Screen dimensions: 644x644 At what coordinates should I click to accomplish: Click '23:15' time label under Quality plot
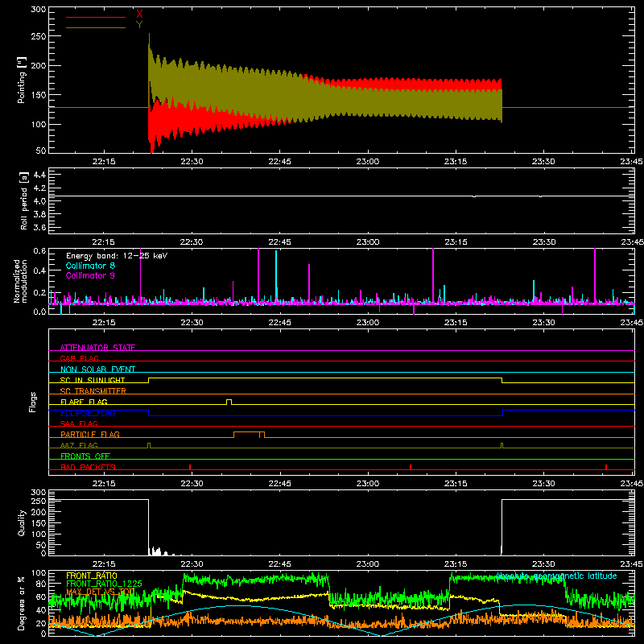point(456,564)
